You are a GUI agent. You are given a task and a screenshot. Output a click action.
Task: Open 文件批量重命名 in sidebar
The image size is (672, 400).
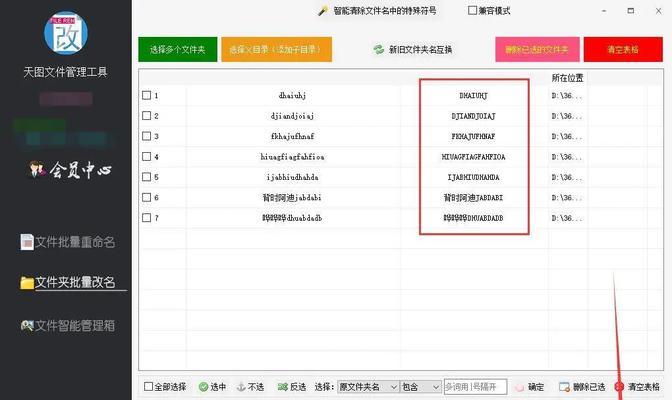click(x=68, y=242)
